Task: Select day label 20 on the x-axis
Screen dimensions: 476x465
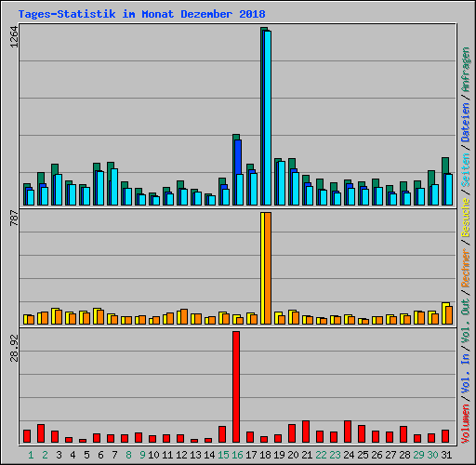Action: 293,455
